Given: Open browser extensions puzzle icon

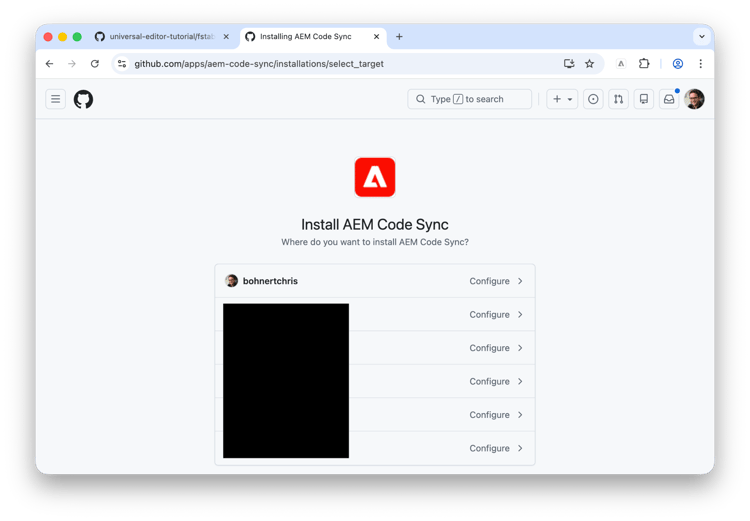Looking at the screenshot, I should tap(644, 64).
